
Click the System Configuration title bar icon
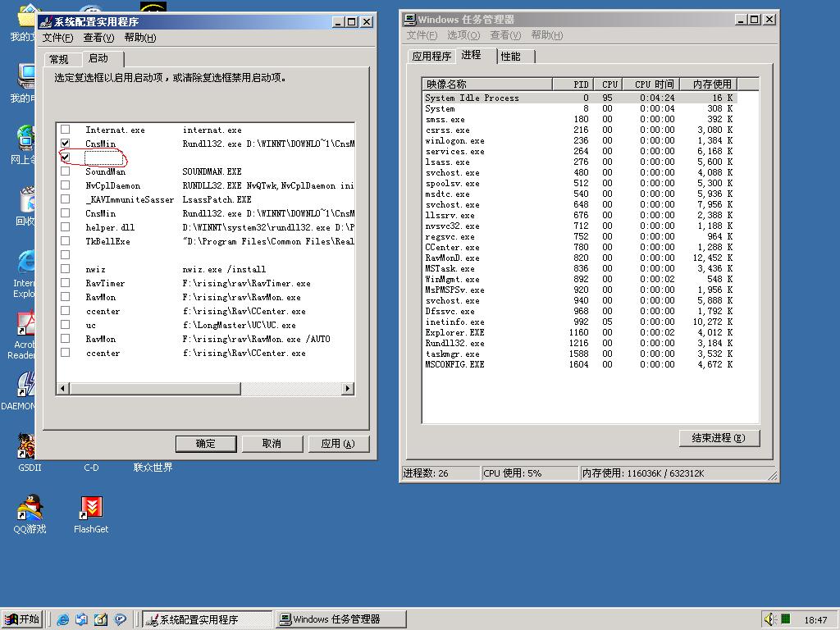click(x=46, y=22)
